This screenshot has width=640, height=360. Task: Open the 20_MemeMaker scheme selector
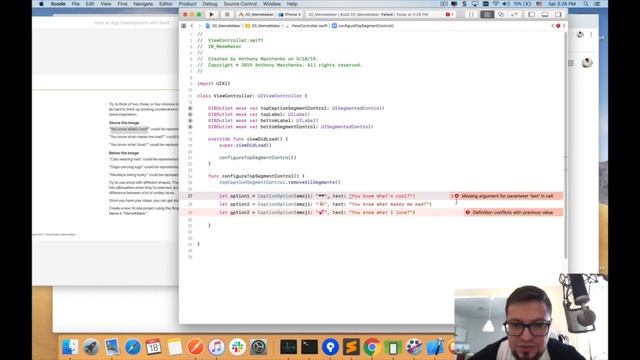(x=256, y=14)
